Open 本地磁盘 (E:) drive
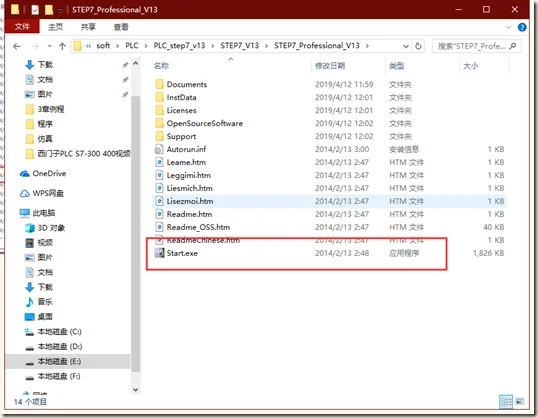This screenshot has height=418, width=538. click(x=59, y=361)
